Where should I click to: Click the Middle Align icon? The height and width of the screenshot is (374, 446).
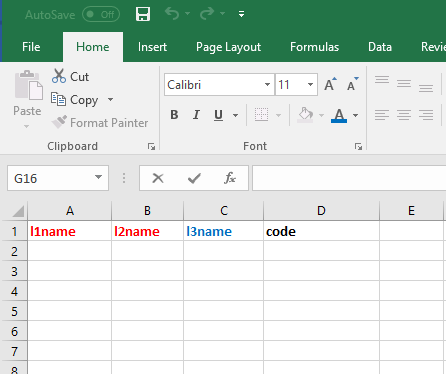(x=404, y=84)
